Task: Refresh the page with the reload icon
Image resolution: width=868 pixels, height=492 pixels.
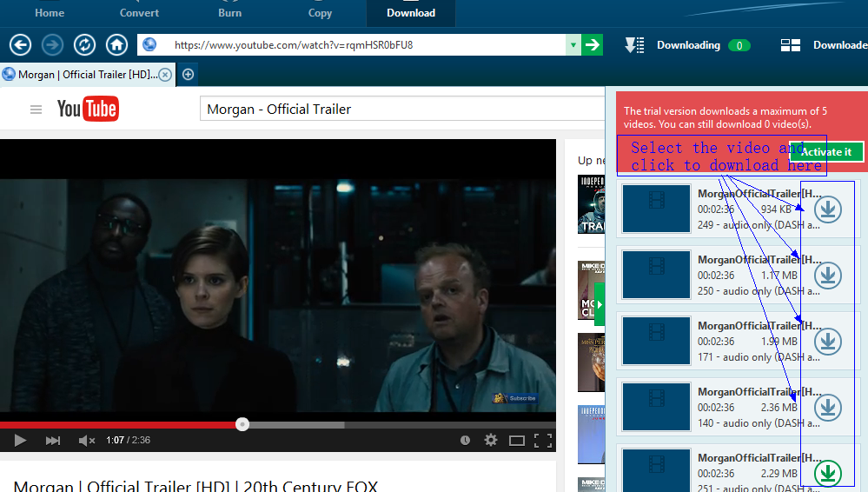Action: tap(84, 45)
